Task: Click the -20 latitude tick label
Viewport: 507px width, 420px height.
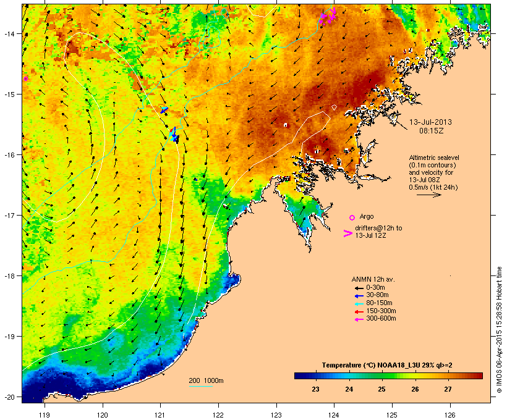Action: coord(9,397)
